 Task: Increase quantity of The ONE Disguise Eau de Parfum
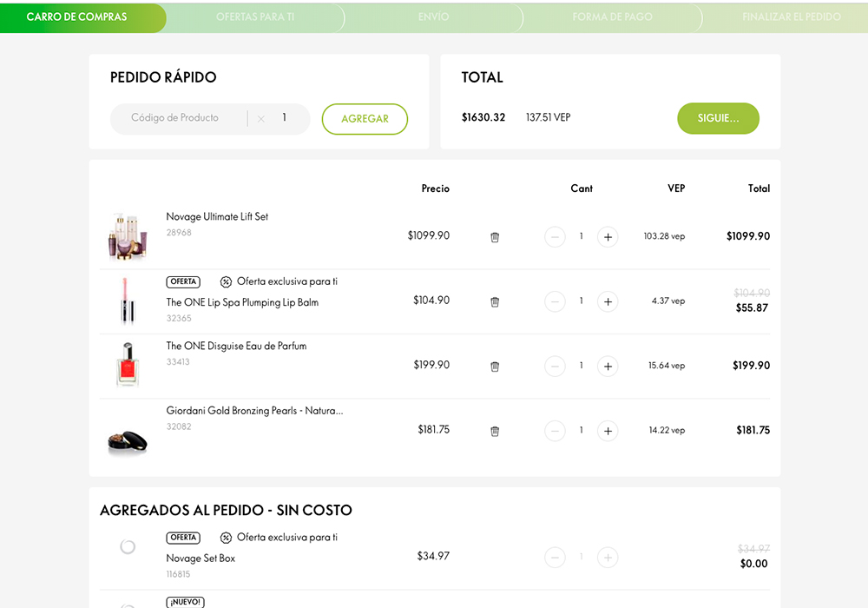click(x=608, y=366)
